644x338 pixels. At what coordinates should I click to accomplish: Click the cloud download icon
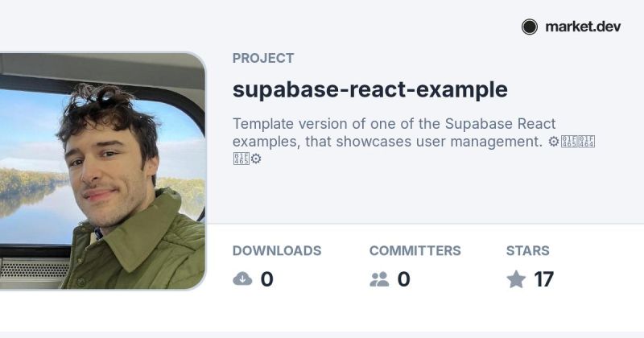(x=242, y=279)
